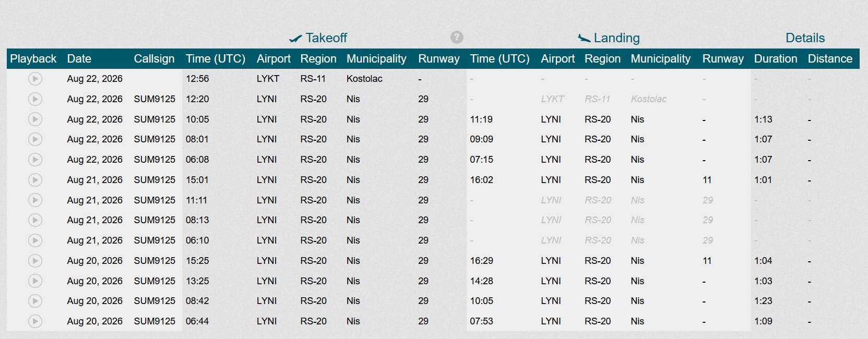Play back the Aug 22 10:05 flight
Screen dimensions: 868x339
point(35,119)
